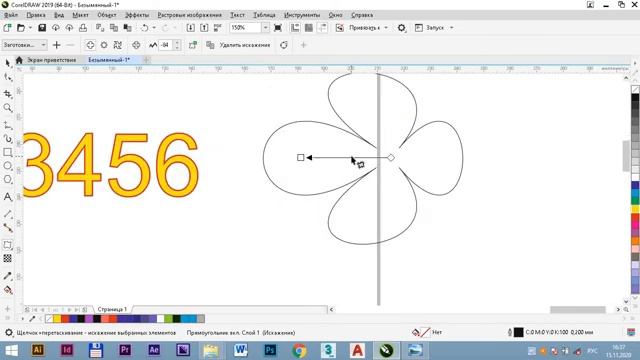Image resolution: width=640 pixels, height=360 pixels.
Task: Click the diamond distortion center handle
Action: pyautogui.click(x=391, y=158)
